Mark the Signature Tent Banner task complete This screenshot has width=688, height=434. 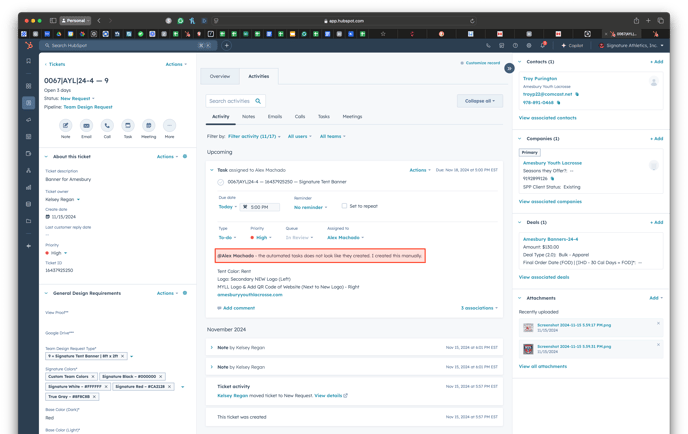221,182
